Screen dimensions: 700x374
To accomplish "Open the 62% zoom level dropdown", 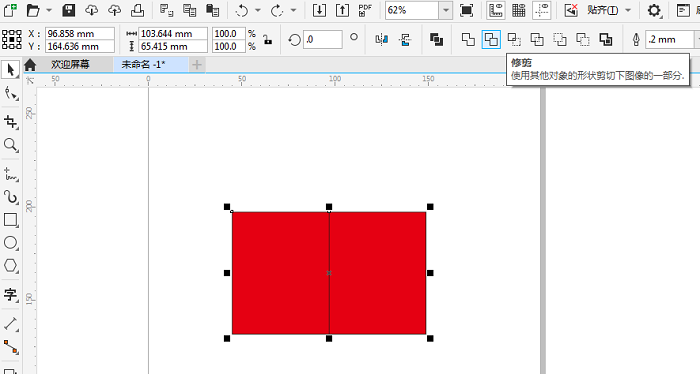I will pyautogui.click(x=445, y=10).
